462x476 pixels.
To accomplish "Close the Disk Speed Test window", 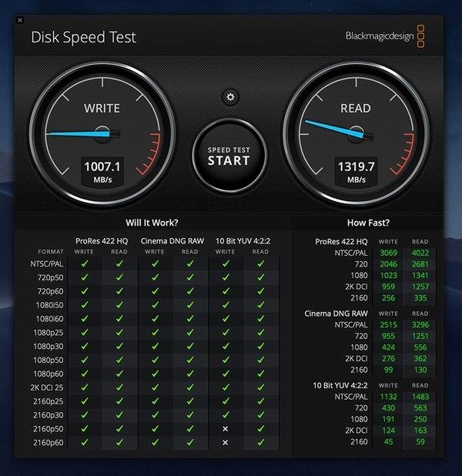I will pos(19,20).
